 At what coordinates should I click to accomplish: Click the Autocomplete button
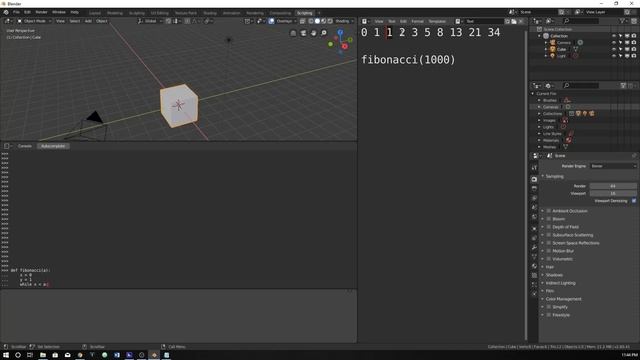pyautogui.click(x=53, y=146)
